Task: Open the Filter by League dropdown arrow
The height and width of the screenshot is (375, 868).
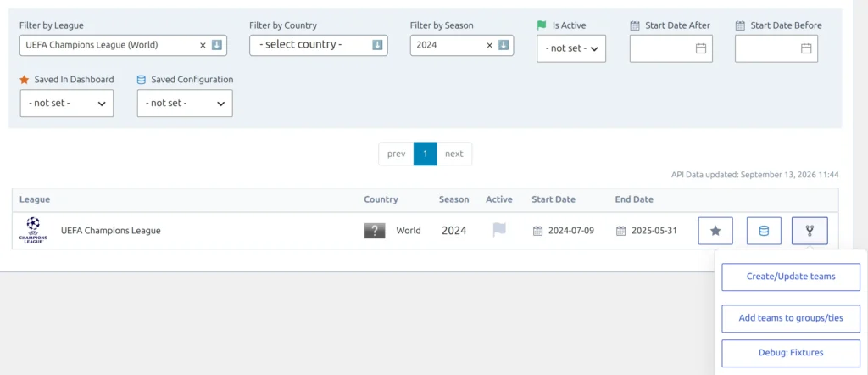Action: (217, 46)
